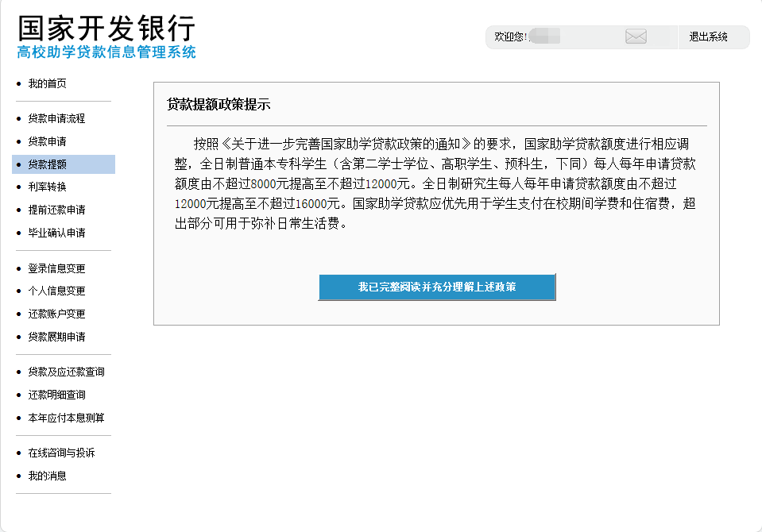The height and width of the screenshot is (532, 762).
Task: Click the 欢迎您! greeting text
Action: (511, 37)
